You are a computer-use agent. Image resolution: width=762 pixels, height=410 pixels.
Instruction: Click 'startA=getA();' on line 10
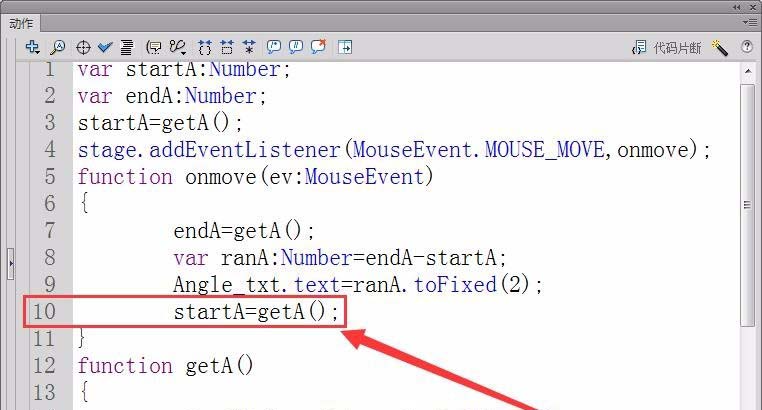[x=256, y=312]
